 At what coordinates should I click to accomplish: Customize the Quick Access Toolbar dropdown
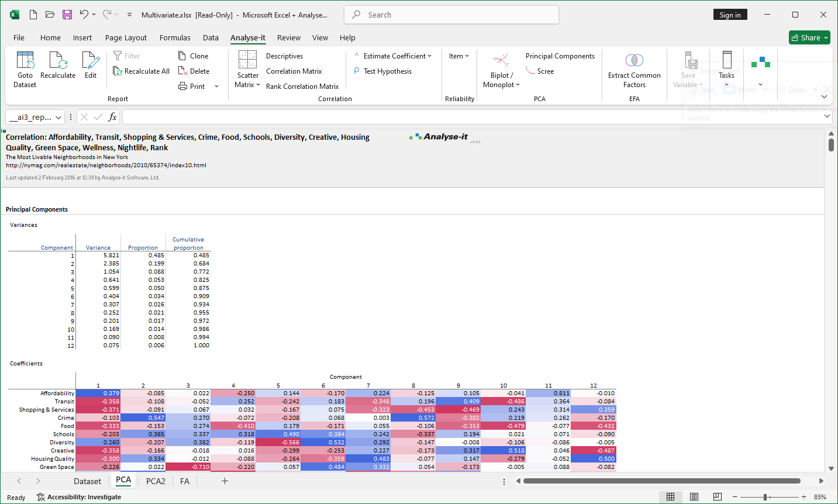pyautogui.click(x=129, y=15)
